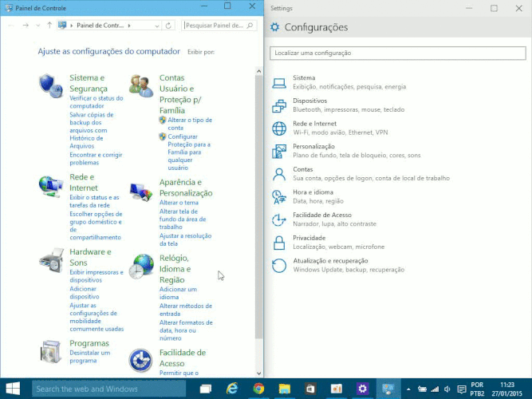The height and width of the screenshot is (399, 532).
Task: Click the Facilidade de Acesso icon in Settings
Action: tap(279, 219)
